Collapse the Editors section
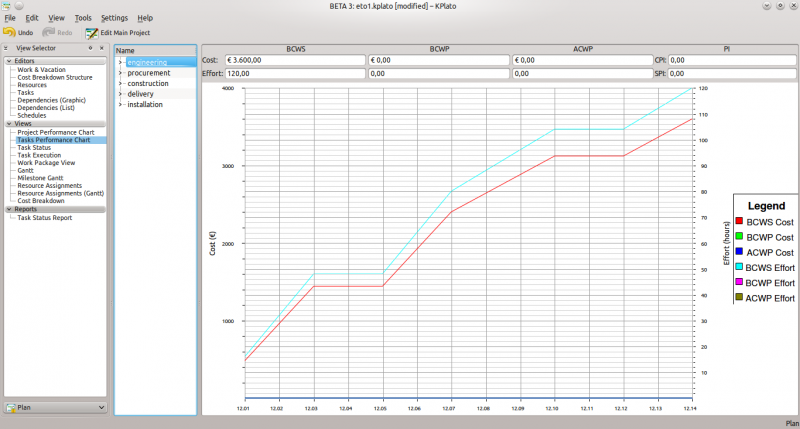 pyautogui.click(x=9, y=61)
